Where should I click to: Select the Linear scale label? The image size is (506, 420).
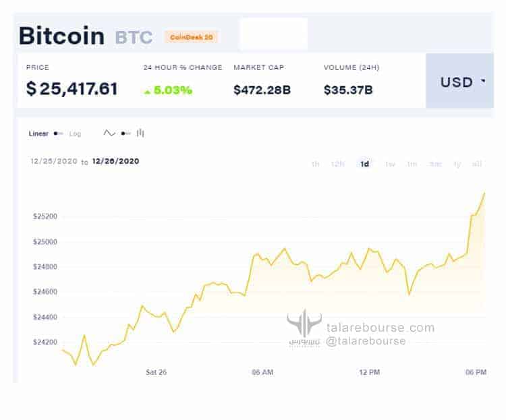[38, 133]
